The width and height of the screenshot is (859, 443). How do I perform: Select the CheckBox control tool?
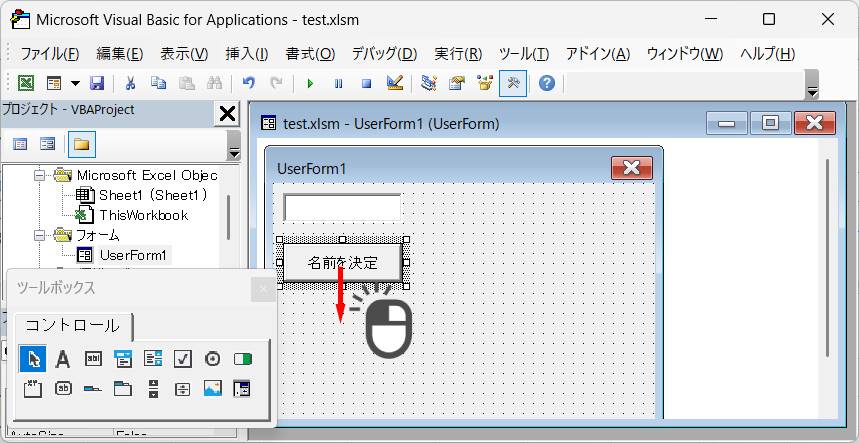coord(183,359)
